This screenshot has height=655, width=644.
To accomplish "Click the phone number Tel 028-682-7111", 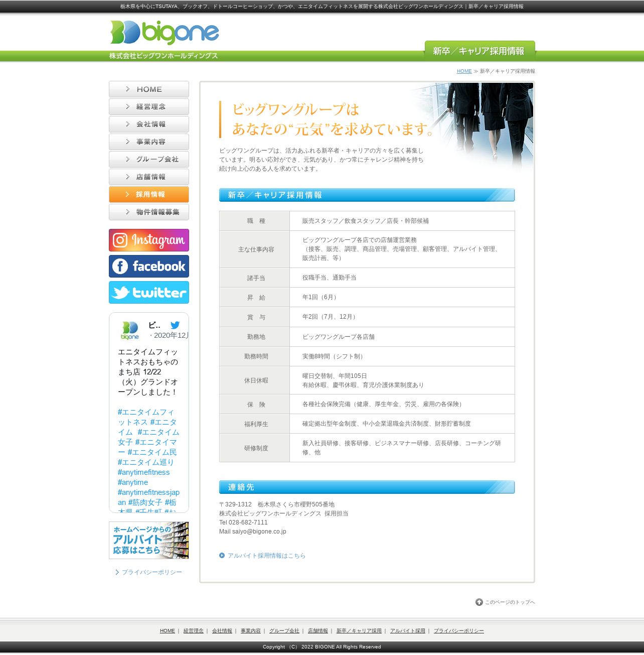I will pyautogui.click(x=243, y=522).
